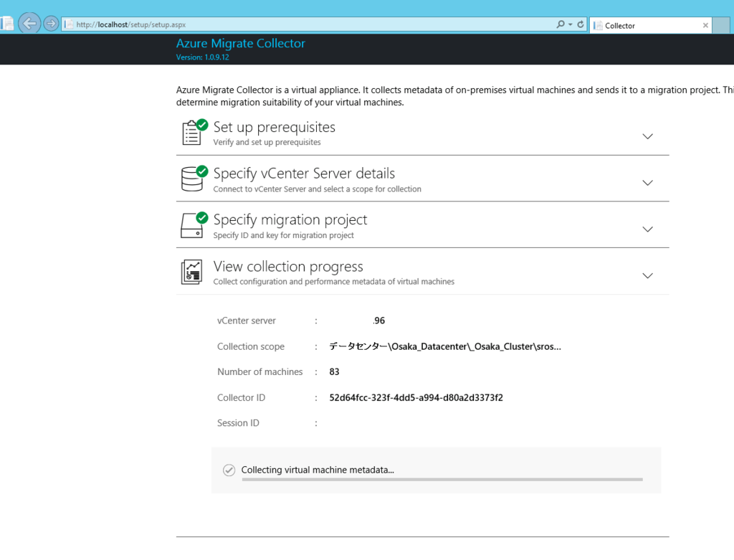The width and height of the screenshot is (734, 560).
Task: Open the address bar dropdown arrow
Action: coord(570,24)
